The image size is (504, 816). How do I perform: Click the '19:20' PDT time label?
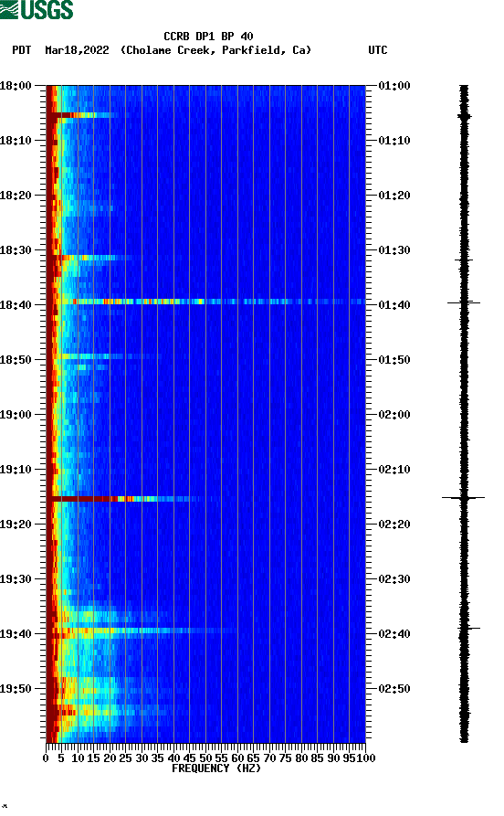(x=16, y=525)
